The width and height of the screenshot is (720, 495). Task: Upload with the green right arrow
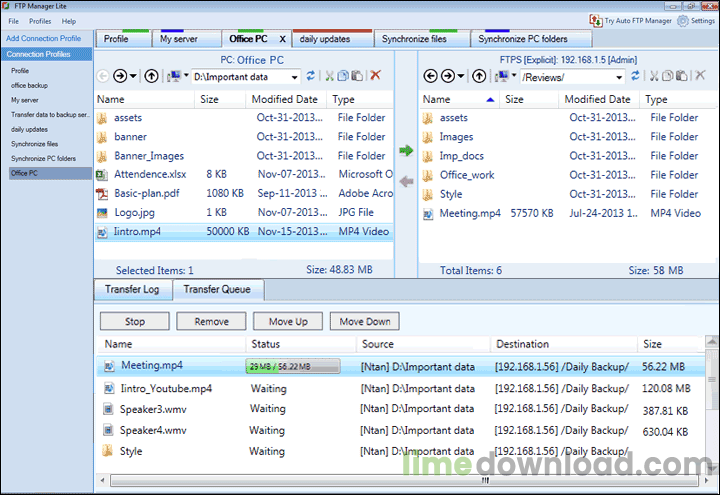pyautogui.click(x=406, y=151)
